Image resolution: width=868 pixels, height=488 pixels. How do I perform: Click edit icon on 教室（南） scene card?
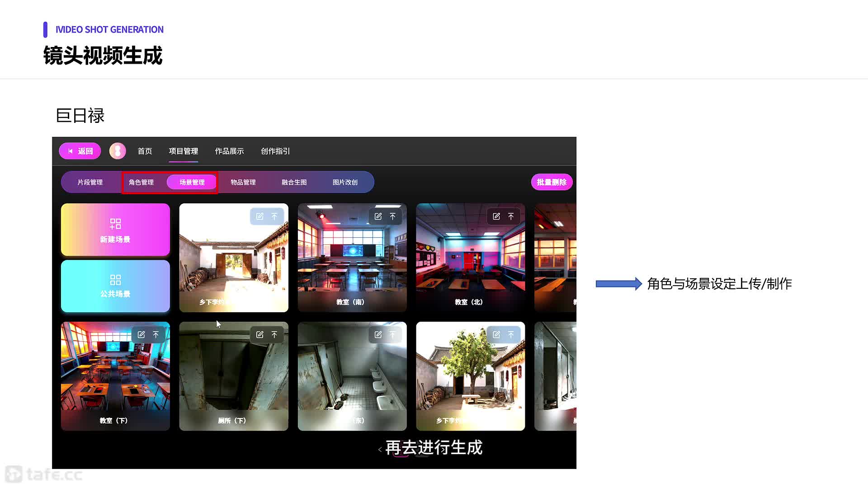pos(378,216)
